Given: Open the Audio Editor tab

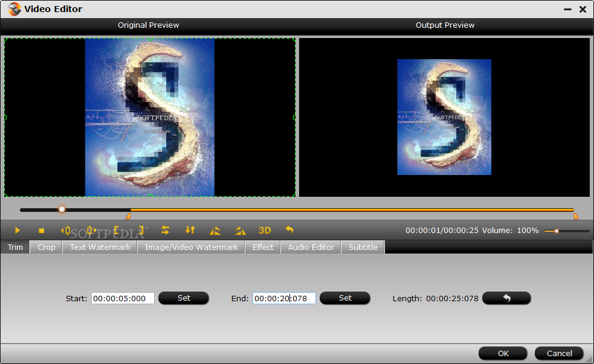Looking at the screenshot, I should [311, 247].
